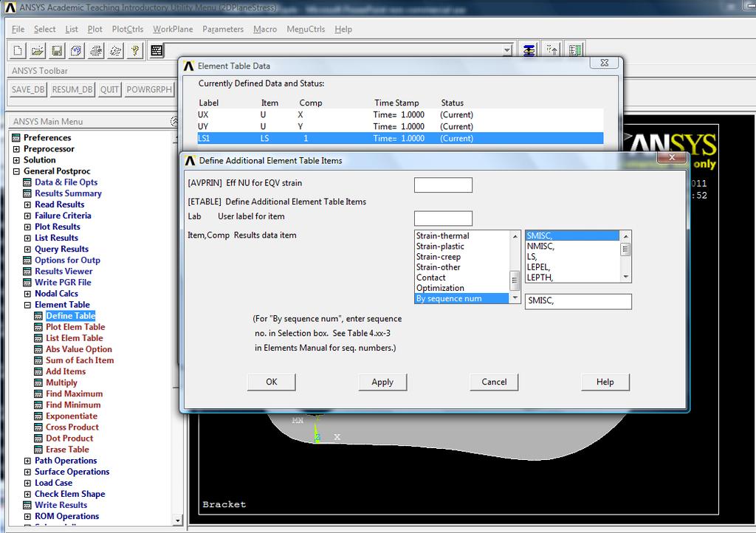
Task: Click the Cancel button
Action: (x=494, y=382)
